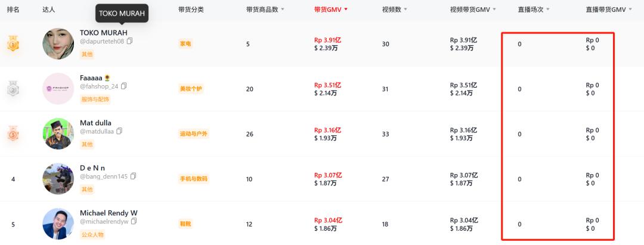Copy the @dapurteteh08 handle
This screenshot has width=644, height=245.
tap(130, 41)
